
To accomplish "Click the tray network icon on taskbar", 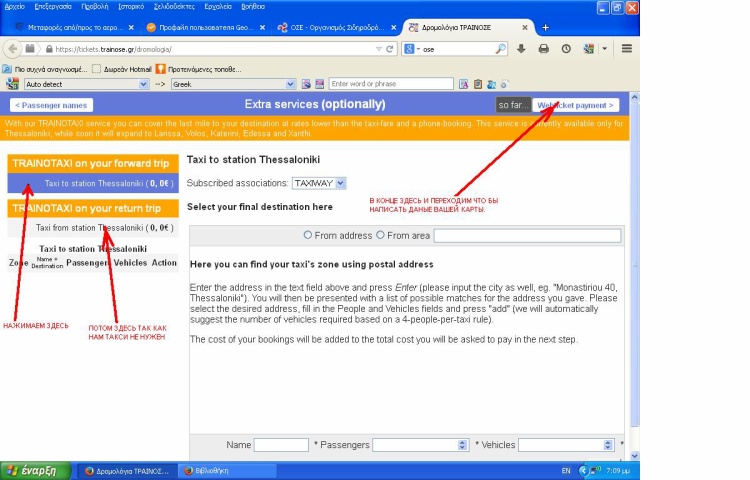I will coord(596,470).
